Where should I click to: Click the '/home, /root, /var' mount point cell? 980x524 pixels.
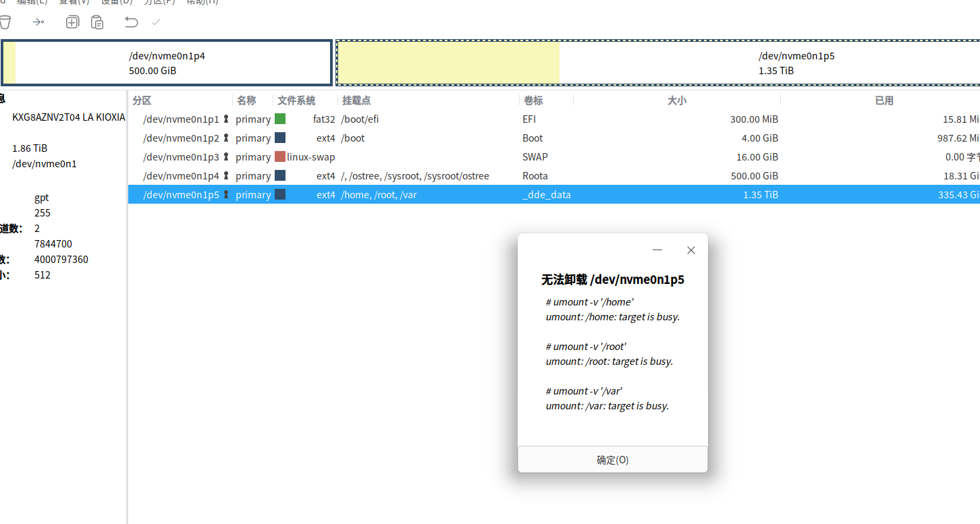(379, 195)
